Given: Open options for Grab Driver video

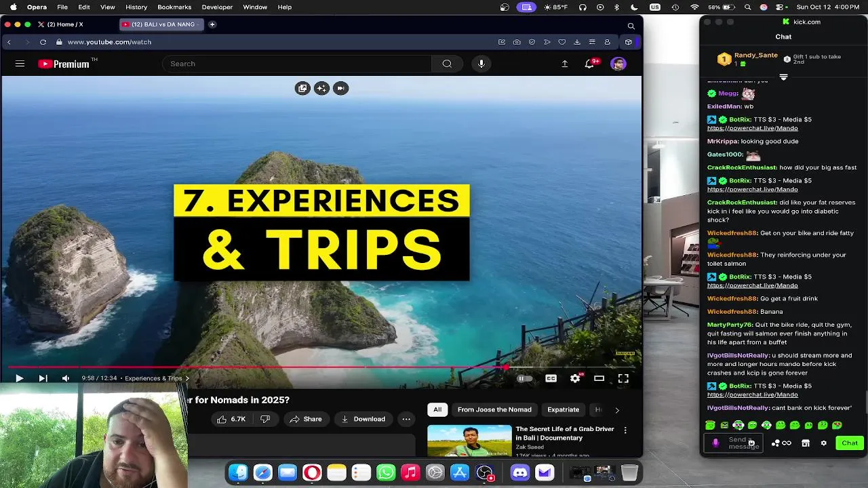Looking at the screenshot, I should click(625, 430).
